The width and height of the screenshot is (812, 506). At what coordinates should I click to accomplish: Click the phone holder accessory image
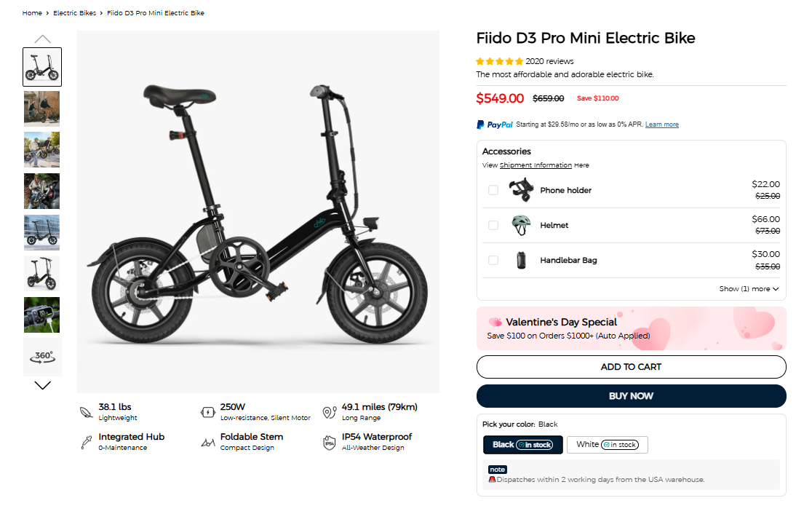coord(521,190)
